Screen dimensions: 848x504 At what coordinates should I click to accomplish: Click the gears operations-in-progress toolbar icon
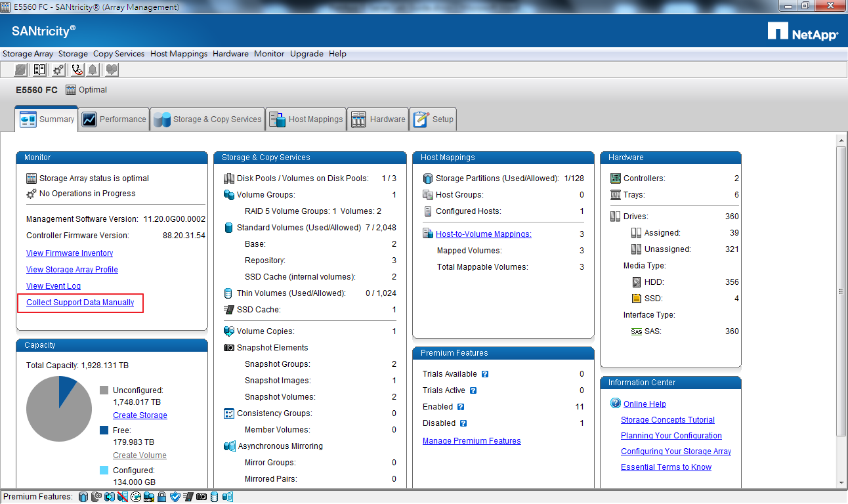[x=58, y=70]
